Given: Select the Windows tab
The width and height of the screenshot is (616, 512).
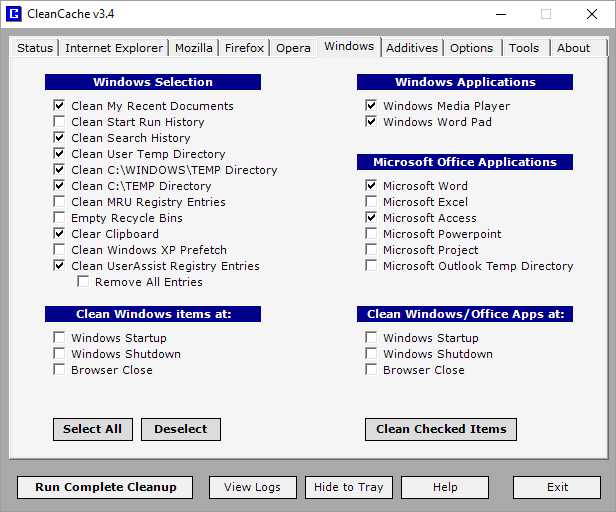Looking at the screenshot, I should (x=349, y=46).
